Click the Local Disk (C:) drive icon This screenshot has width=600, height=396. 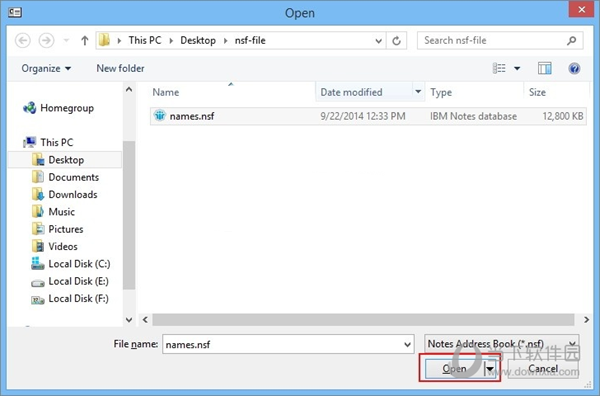pos(38,263)
